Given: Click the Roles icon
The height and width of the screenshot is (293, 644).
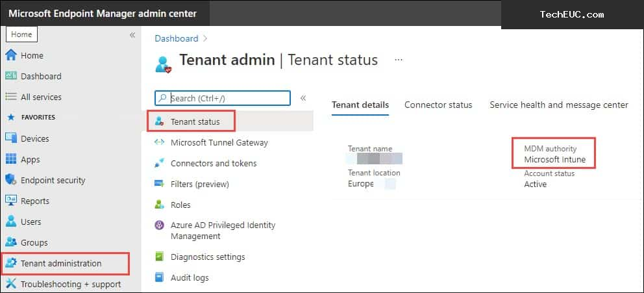Looking at the screenshot, I should (159, 204).
